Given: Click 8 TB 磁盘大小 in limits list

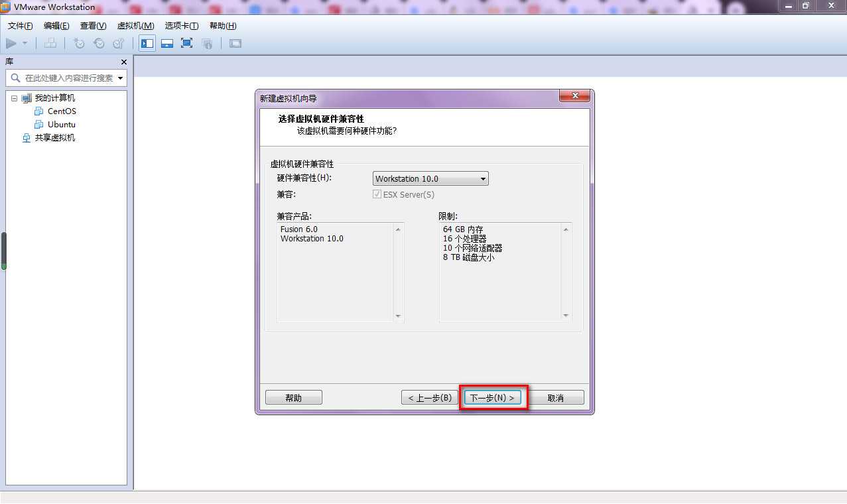Looking at the screenshot, I should click(x=468, y=257).
